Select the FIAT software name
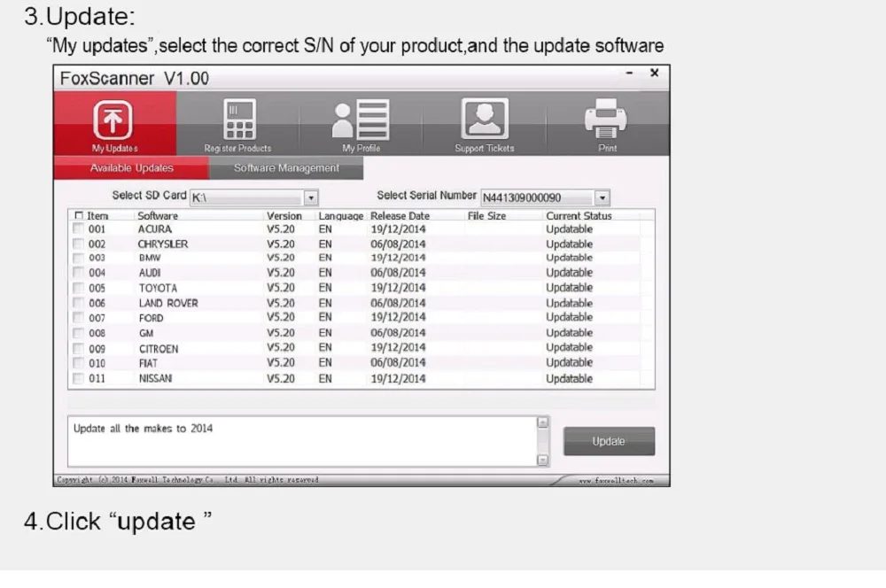Image resolution: width=886 pixels, height=588 pixels. click(x=148, y=363)
